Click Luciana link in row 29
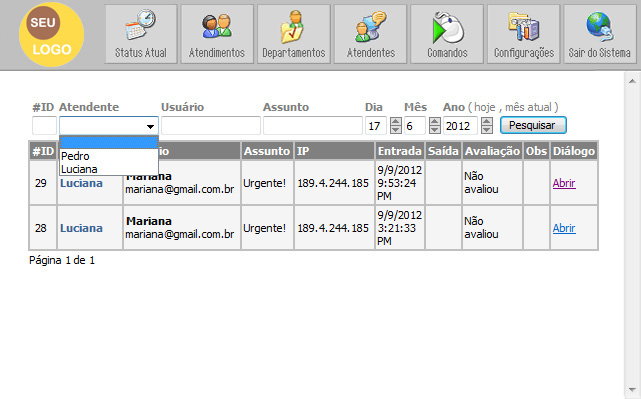This screenshot has height=399, width=641. pos(81,183)
